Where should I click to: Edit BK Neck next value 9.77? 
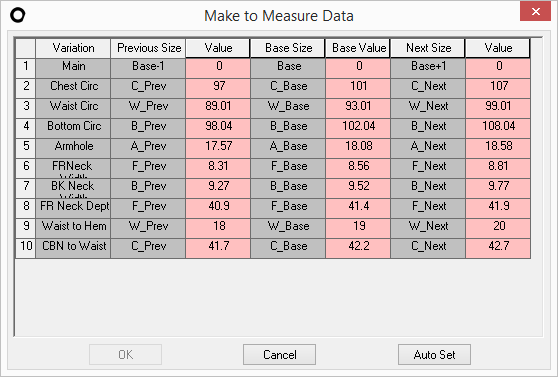(x=498, y=186)
